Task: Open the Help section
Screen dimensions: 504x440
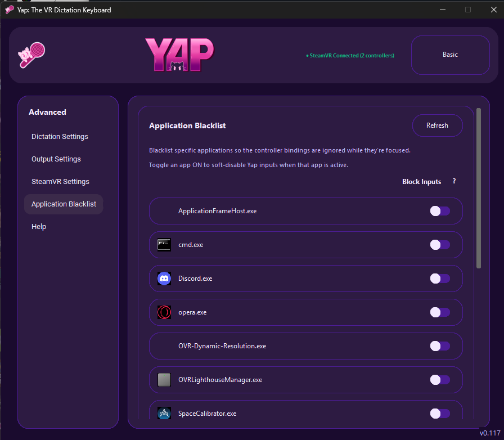Action: coord(39,226)
